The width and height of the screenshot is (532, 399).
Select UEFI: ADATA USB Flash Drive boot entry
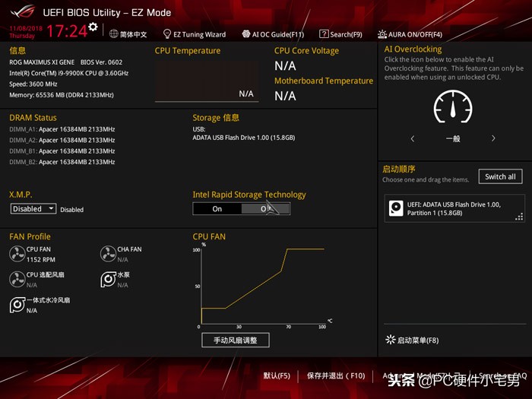(454, 208)
